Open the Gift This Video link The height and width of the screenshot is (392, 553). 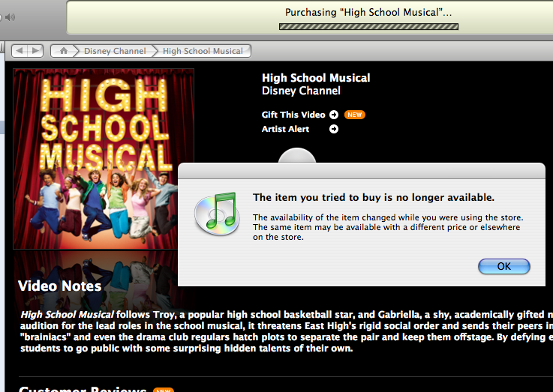pyautogui.click(x=293, y=115)
